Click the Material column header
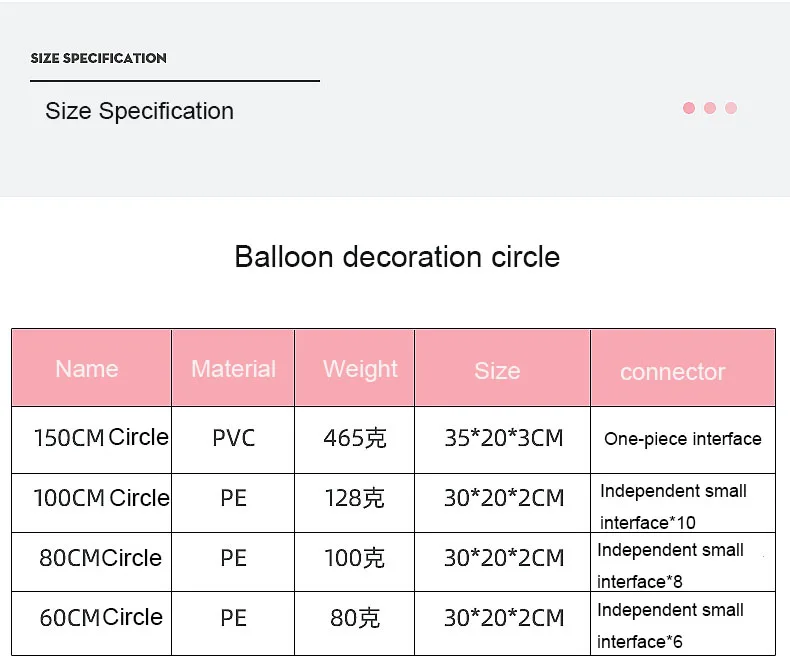Screen dimensions: 790x672 pos(233,369)
